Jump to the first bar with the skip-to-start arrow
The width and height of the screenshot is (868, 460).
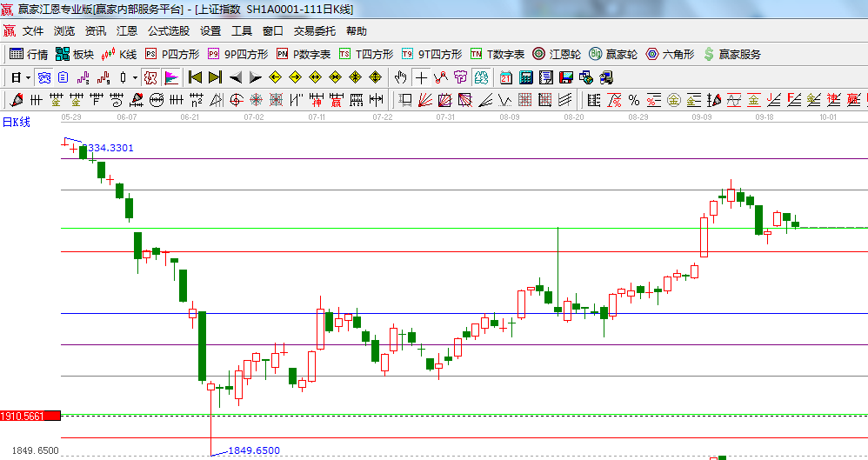(195, 77)
